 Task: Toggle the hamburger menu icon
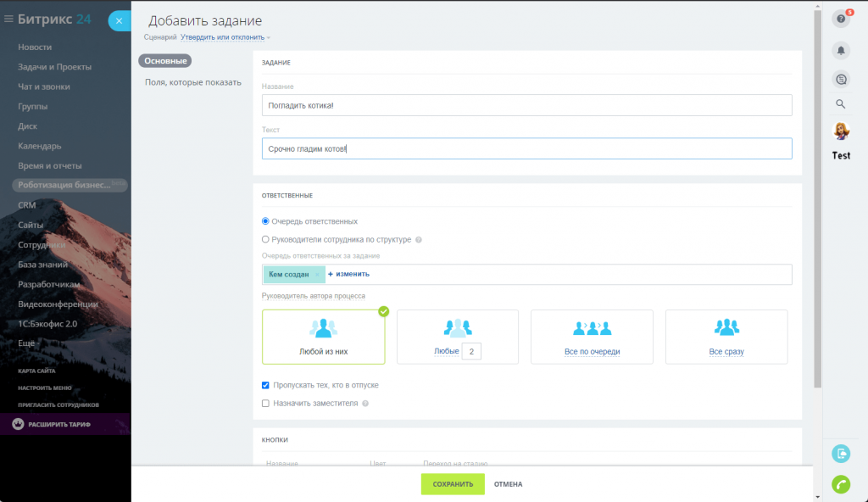(x=8, y=19)
